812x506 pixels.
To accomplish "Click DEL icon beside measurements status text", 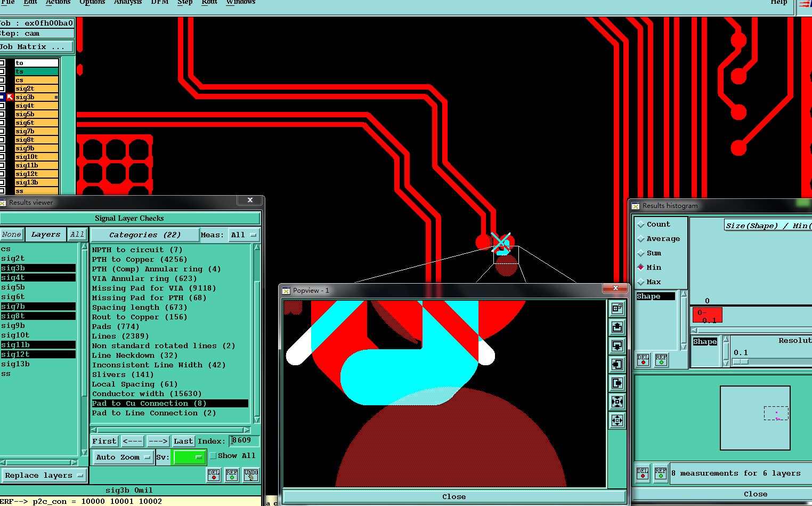I will (643, 473).
